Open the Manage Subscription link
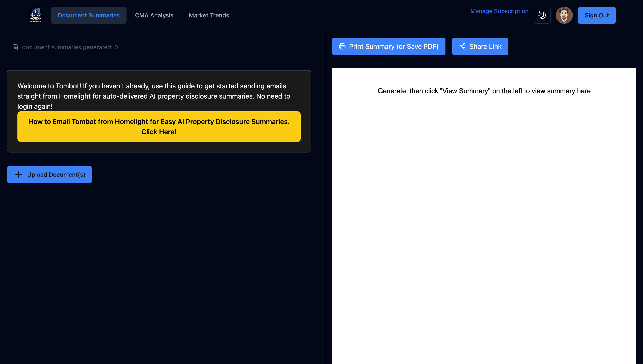The width and height of the screenshot is (643, 364). [499, 11]
